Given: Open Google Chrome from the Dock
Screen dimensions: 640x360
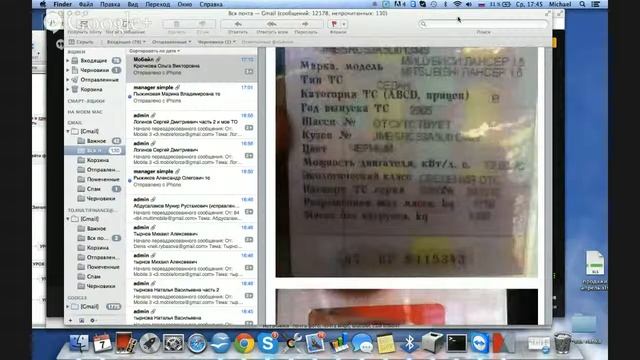Looking at the screenshot, I should click(x=244, y=343).
